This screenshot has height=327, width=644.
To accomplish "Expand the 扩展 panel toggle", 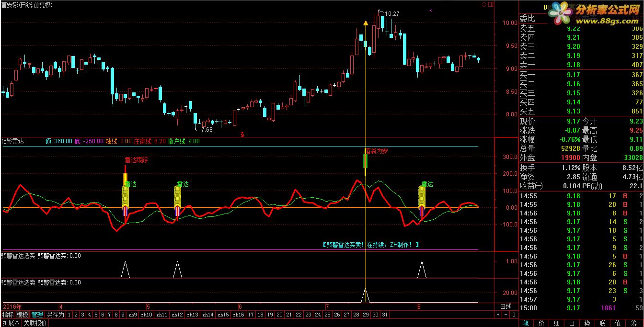I will pyautogui.click(x=11, y=323).
